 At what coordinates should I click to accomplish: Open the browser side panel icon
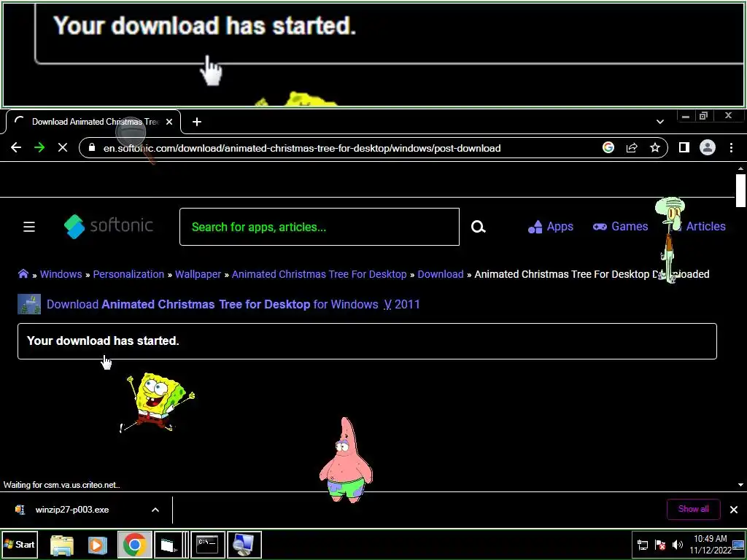pos(684,147)
